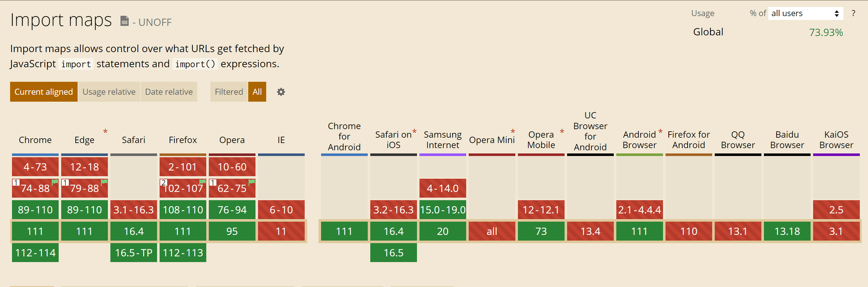Click the usage help question mark
This screenshot has width=868, height=287.
click(853, 13)
